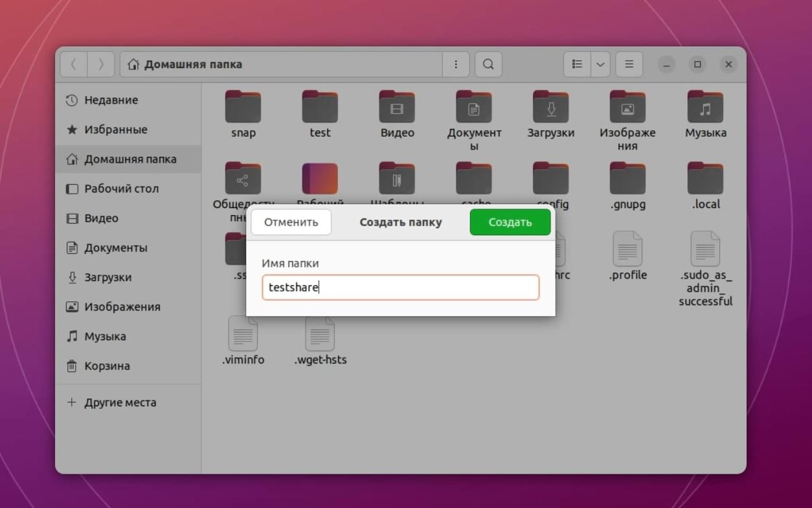Click the Домашняя папка path bar button
Screen dimensions: 812x508
281,64
